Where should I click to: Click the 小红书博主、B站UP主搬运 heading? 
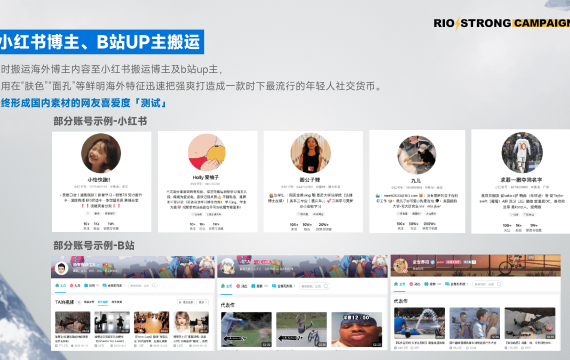click(101, 42)
